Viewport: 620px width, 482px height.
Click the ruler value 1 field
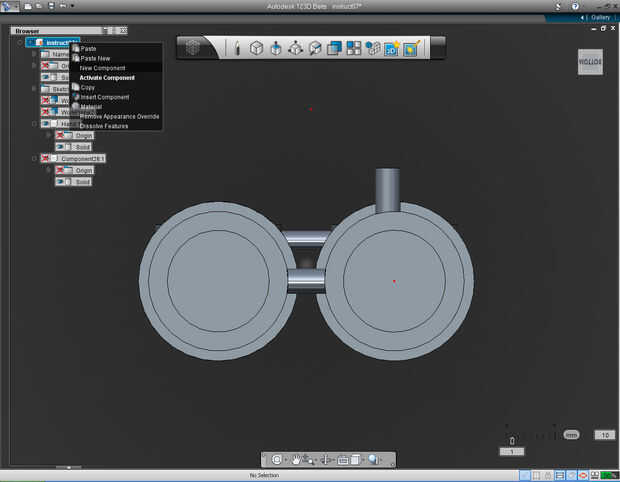512,452
